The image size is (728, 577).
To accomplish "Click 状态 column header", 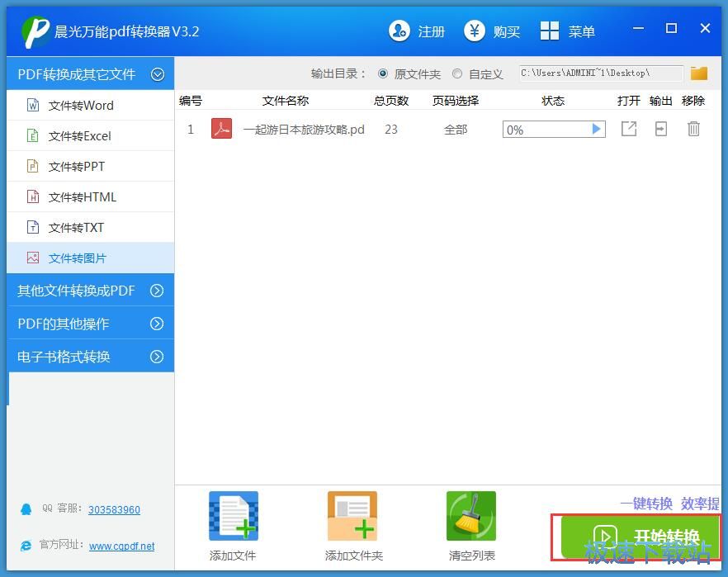I will click(553, 101).
